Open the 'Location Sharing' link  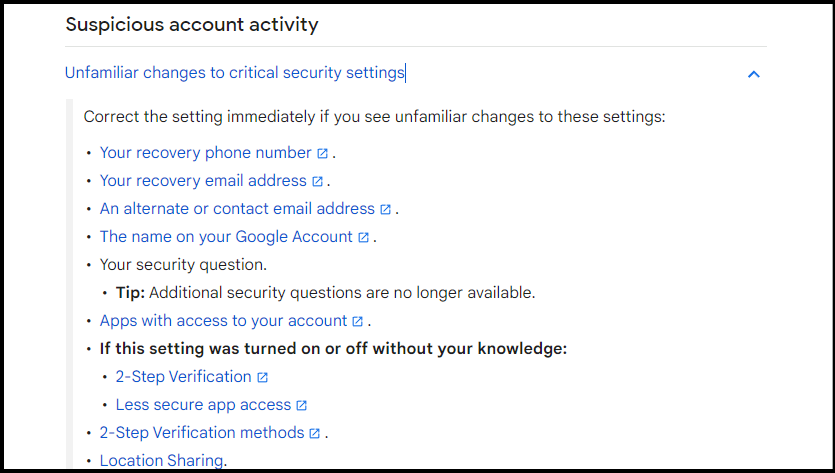(161, 460)
